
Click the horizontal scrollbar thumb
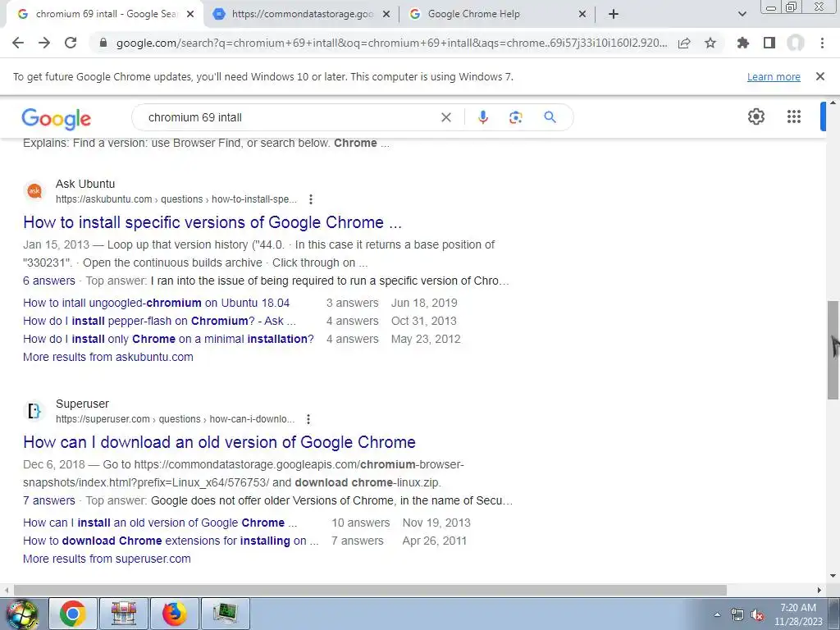pos(370,590)
